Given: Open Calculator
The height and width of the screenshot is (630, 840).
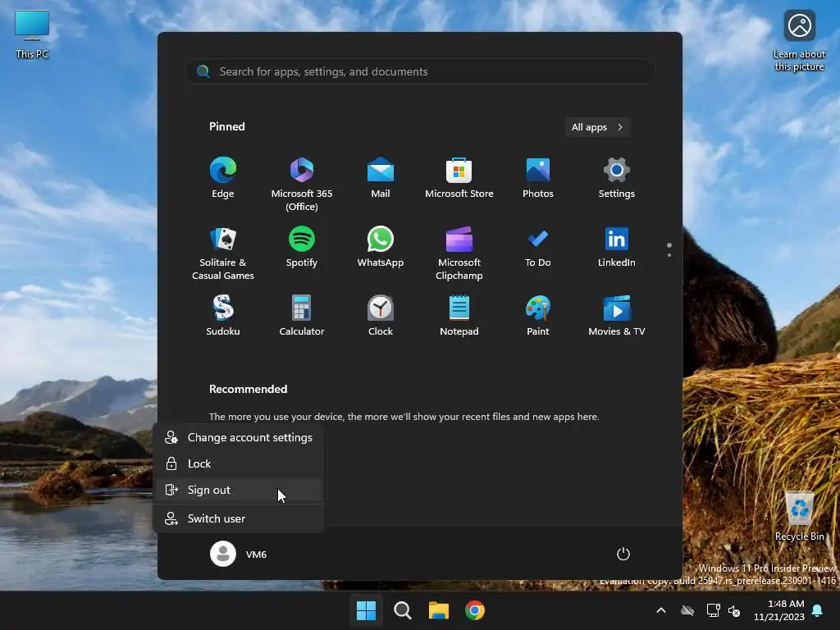Looking at the screenshot, I should click(x=302, y=316).
